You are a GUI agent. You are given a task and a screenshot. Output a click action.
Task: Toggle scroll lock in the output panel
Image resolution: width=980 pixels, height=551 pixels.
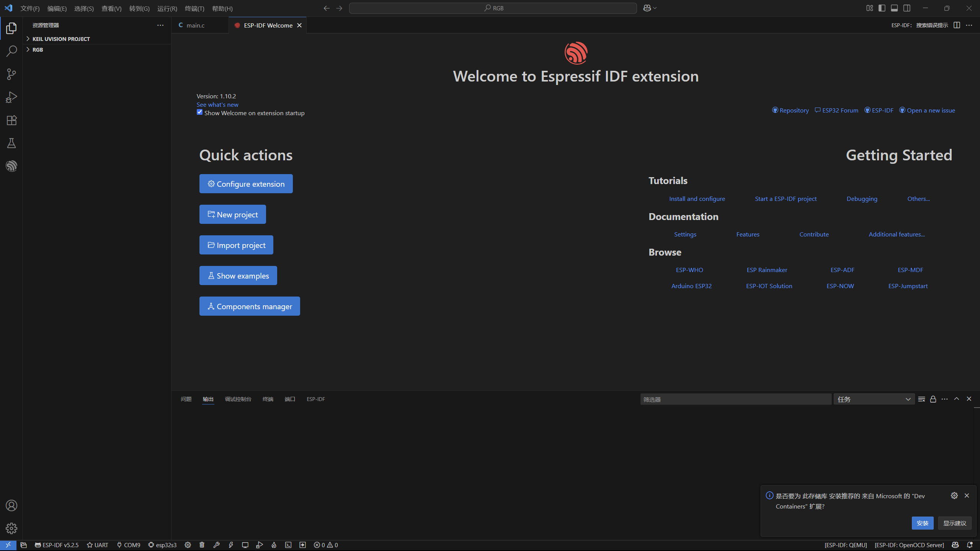[933, 399]
